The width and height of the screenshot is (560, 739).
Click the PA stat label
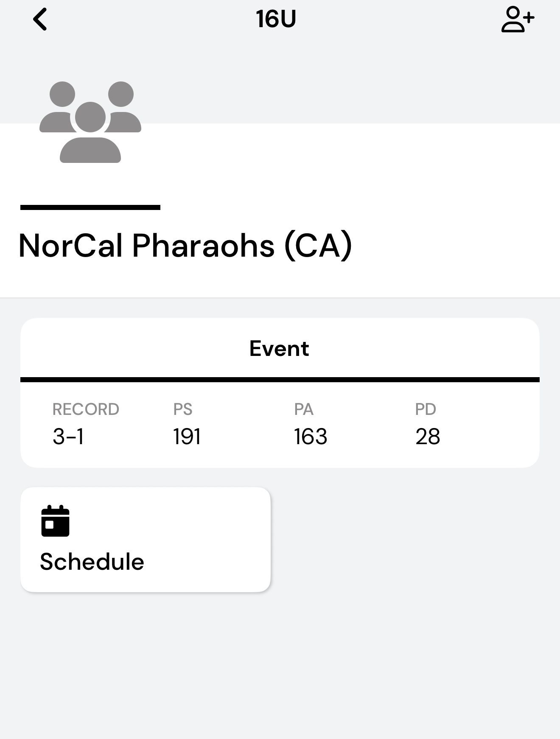[x=304, y=409]
